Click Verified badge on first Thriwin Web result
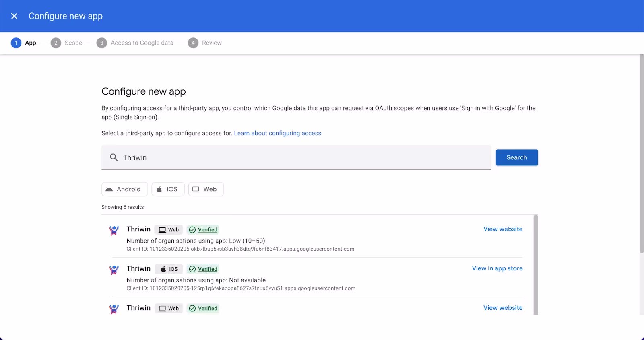 (203, 230)
